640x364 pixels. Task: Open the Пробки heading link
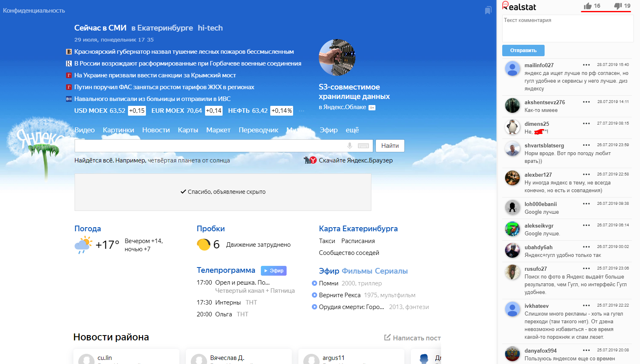211,228
